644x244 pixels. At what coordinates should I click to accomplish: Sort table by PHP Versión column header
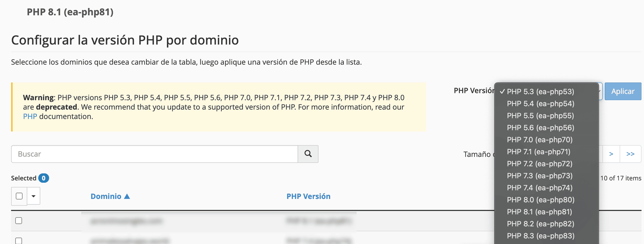308,196
